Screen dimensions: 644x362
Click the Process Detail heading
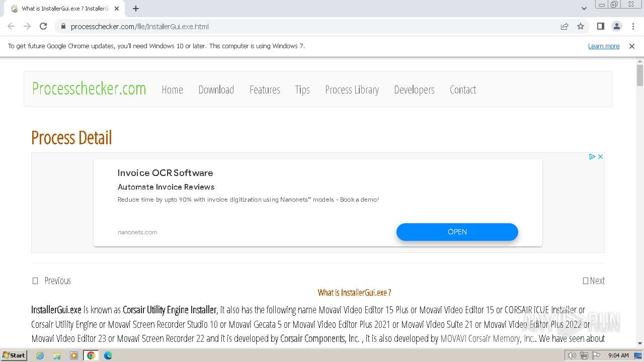point(71,138)
